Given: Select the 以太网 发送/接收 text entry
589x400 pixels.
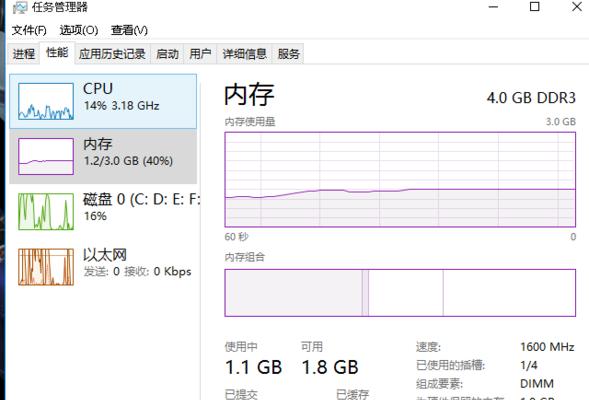Looking at the screenshot, I should pos(137,271).
